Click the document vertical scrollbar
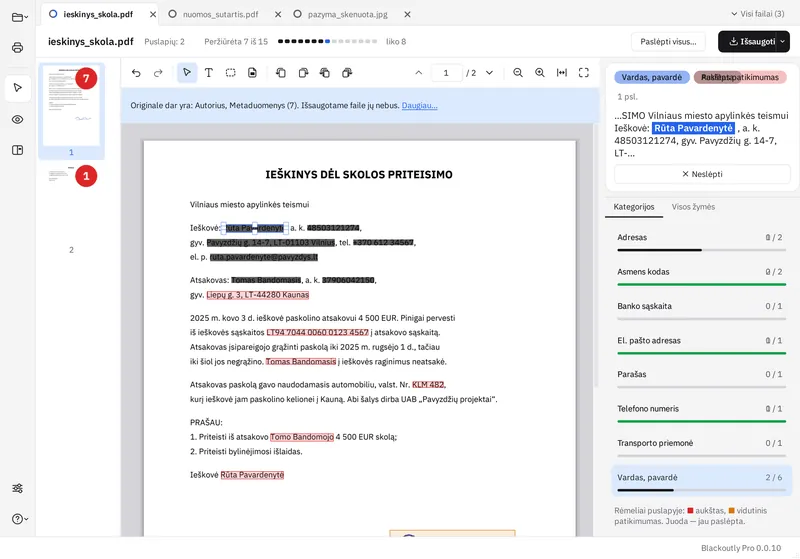The height and width of the screenshot is (559, 800). [595, 255]
